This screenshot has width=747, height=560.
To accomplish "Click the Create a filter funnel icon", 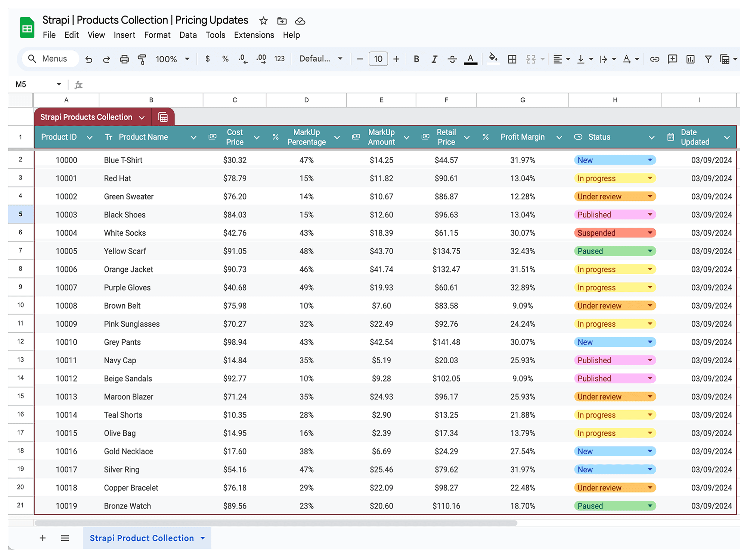I will (708, 59).
